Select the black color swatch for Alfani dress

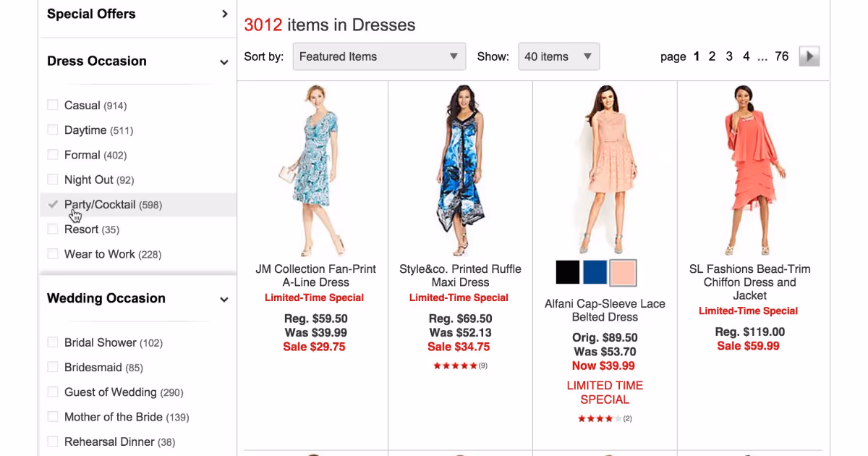[568, 273]
